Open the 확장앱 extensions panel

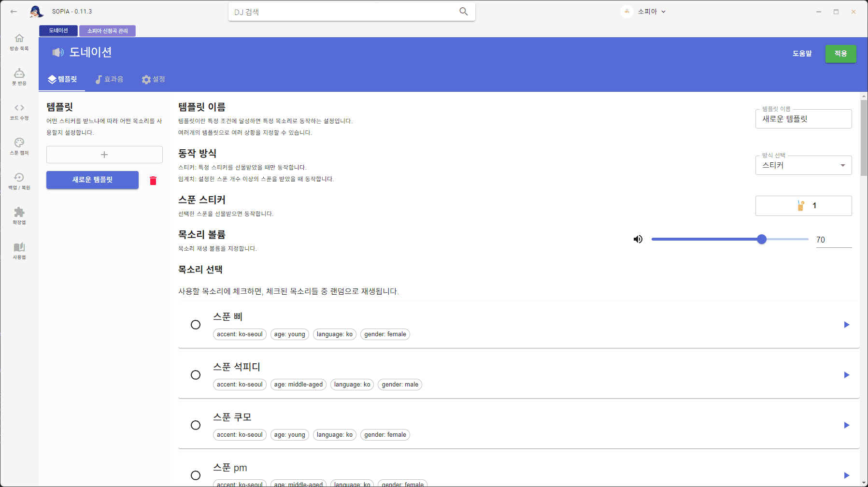19,215
